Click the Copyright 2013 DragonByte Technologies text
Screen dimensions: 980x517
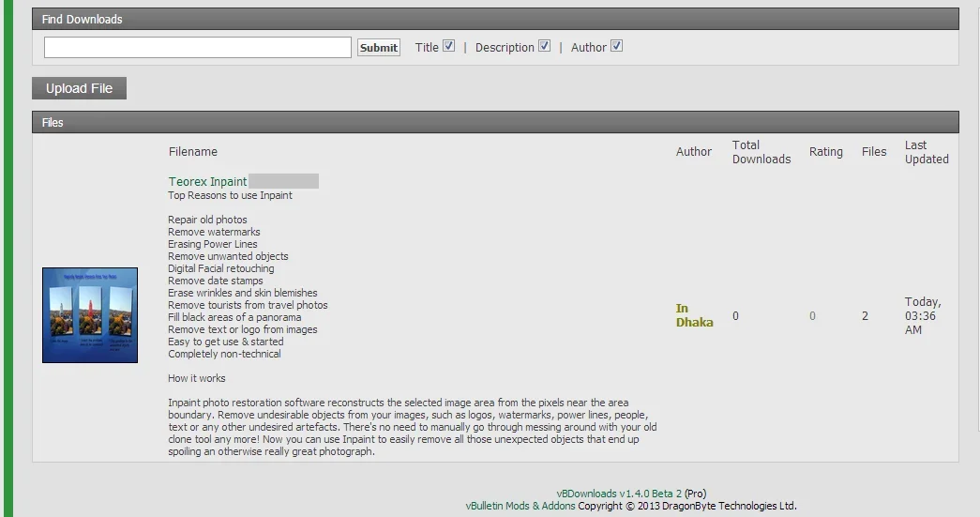coord(686,506)
